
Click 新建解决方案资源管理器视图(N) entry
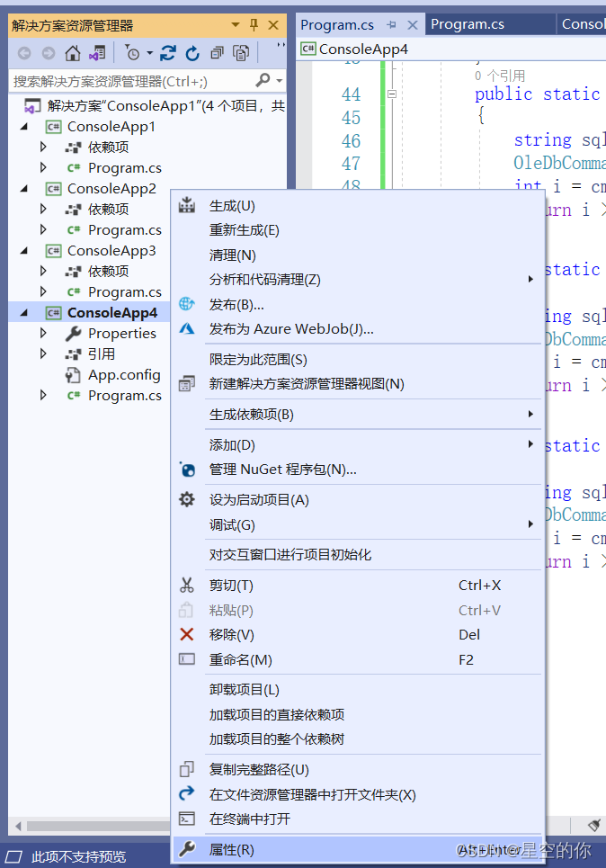click(357, 384)
